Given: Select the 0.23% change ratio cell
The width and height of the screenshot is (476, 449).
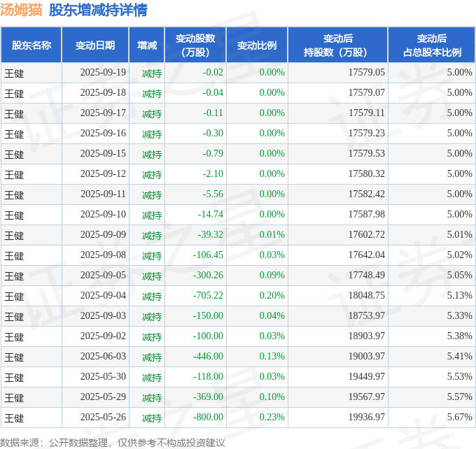Looking at the screenshot, I should (272, 418).
